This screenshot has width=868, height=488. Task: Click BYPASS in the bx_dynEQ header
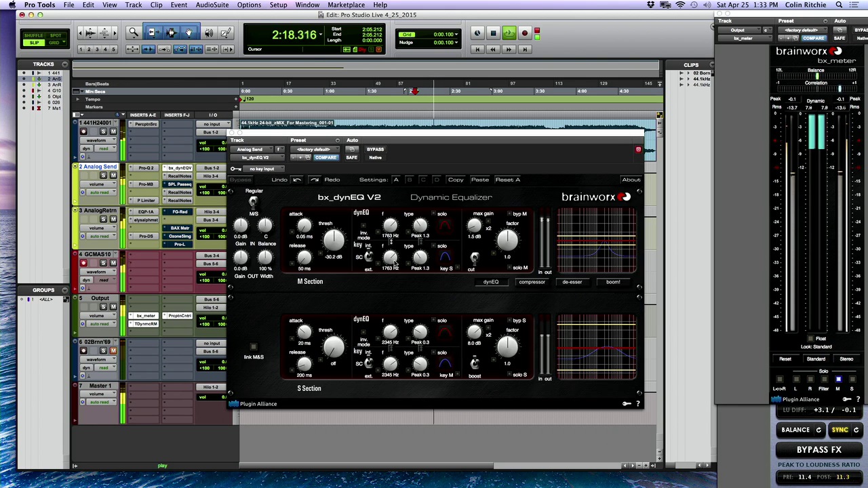[x=375, y=149]
